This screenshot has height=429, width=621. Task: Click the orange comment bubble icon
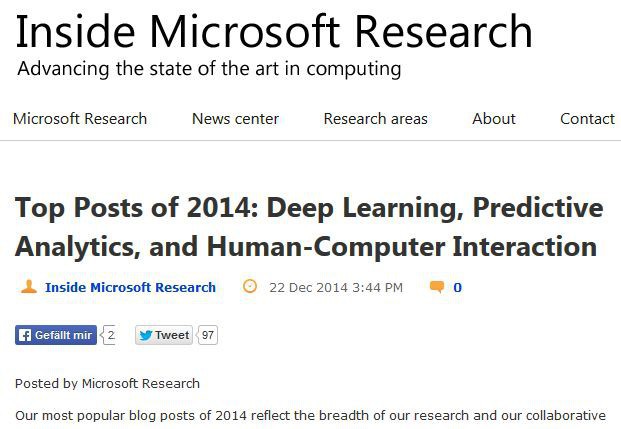click(437, 286)
